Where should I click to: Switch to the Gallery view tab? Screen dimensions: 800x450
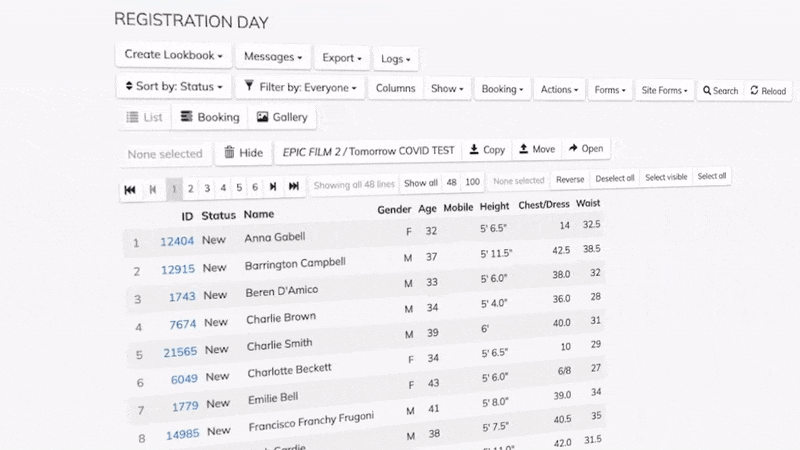pos(282,118)
